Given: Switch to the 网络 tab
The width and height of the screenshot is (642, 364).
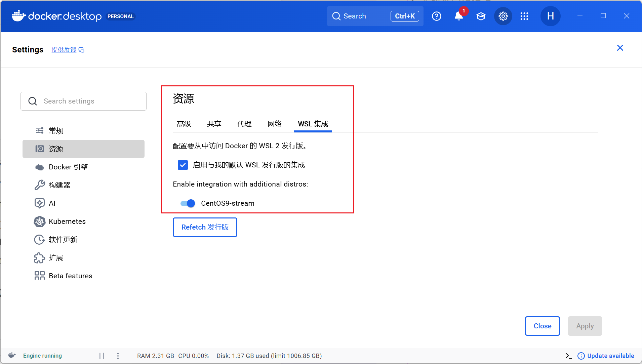Looking at the screenshot, I should coord(275,124).
